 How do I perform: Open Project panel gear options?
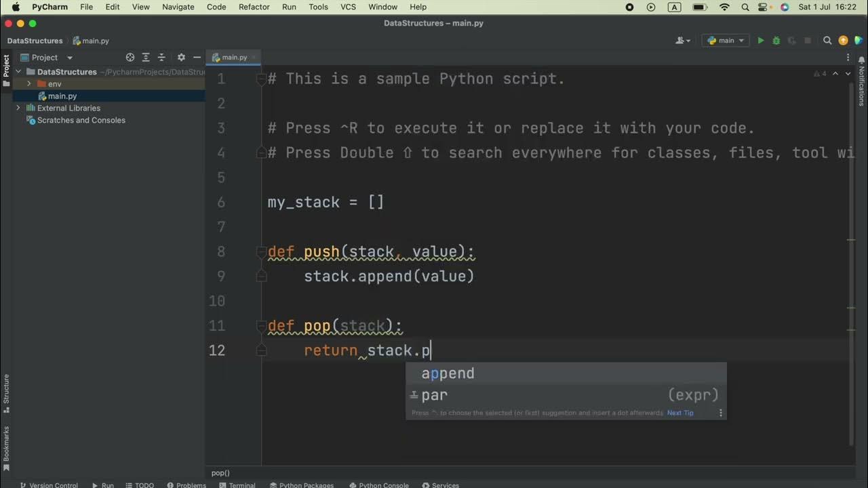181,58
